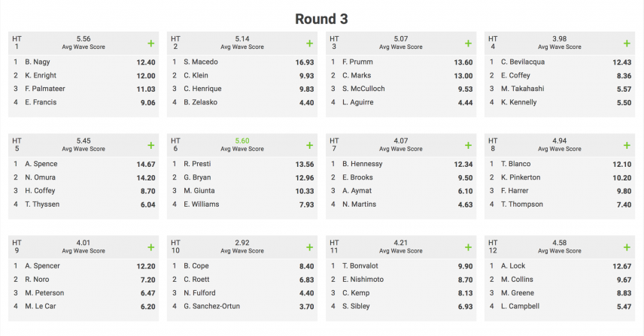The height and width of the screenshot is (336, 644).
Task: Expand Heat 2 details via plus icon
Action: (309, 44)
